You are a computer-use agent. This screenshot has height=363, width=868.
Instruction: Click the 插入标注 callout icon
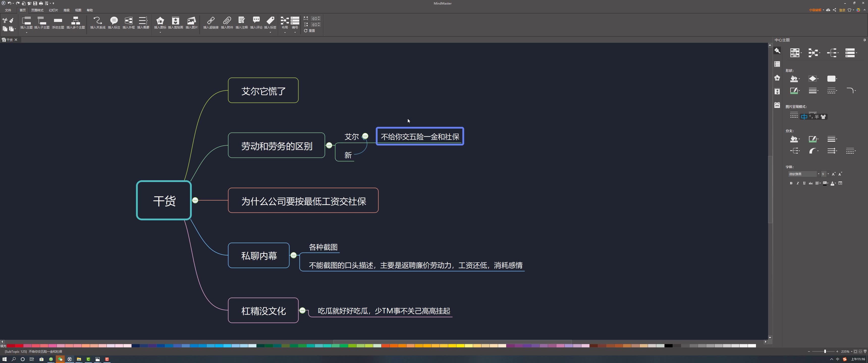click(x=114, y=21)
